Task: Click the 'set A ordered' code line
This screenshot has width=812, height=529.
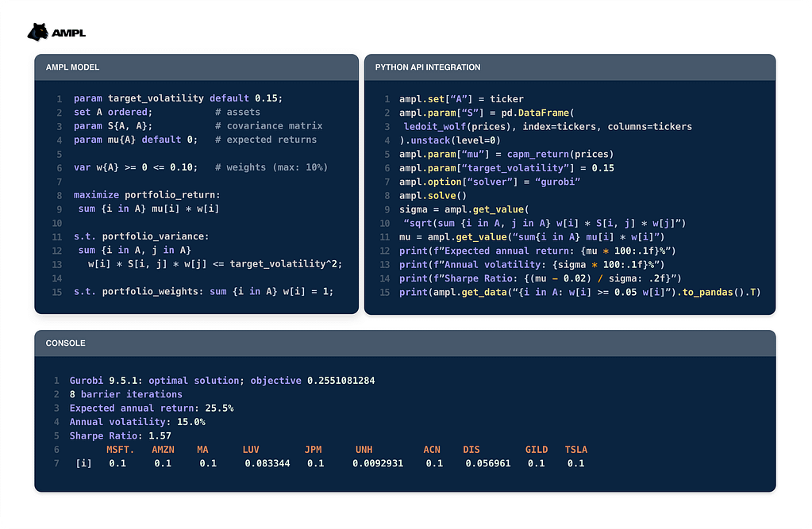Action: click(x=113, y=113)
